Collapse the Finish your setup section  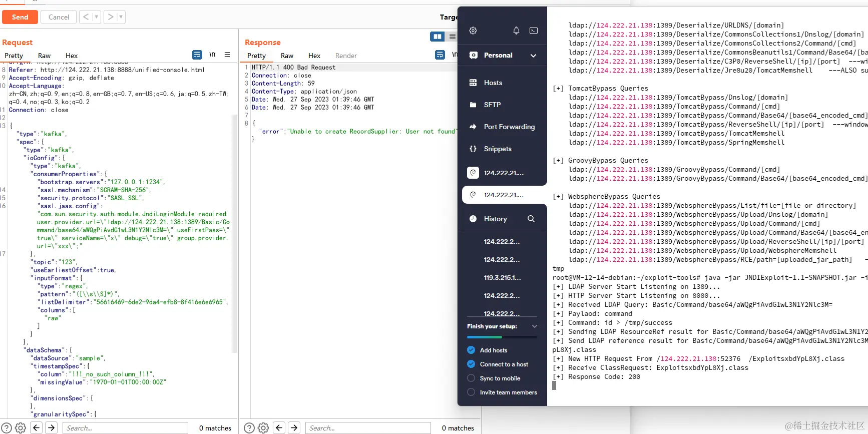(534, 326)
